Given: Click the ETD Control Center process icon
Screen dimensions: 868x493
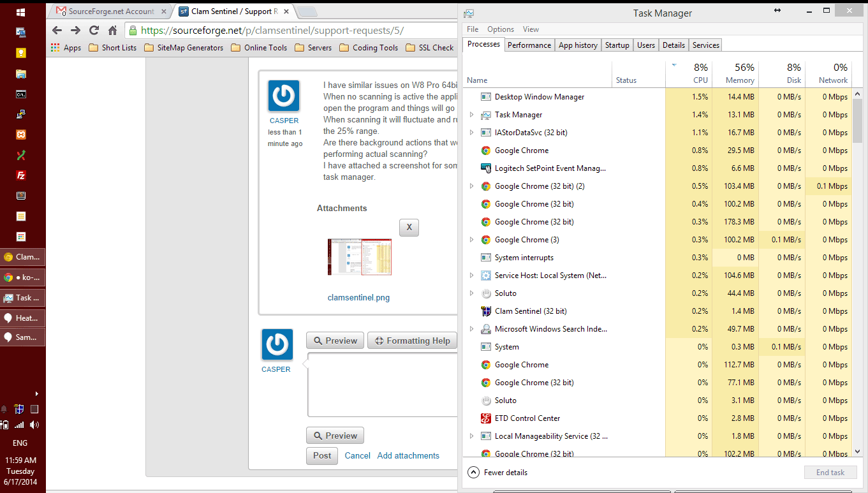Looking at the screenshot, I should point(485,418).
